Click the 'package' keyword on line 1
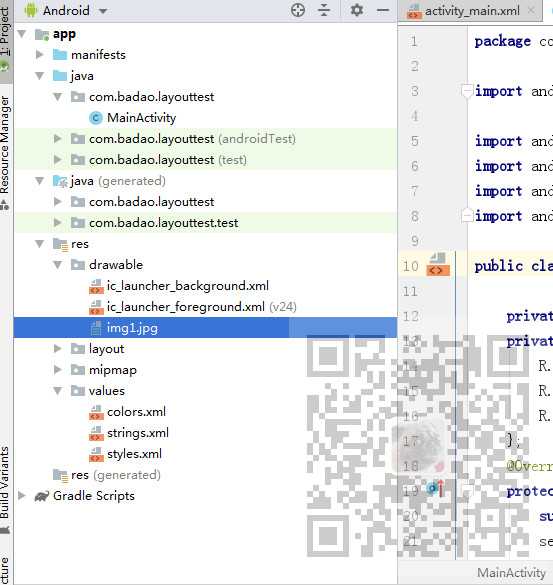Viewport: 553px width, 585px height. coord(502,41)
